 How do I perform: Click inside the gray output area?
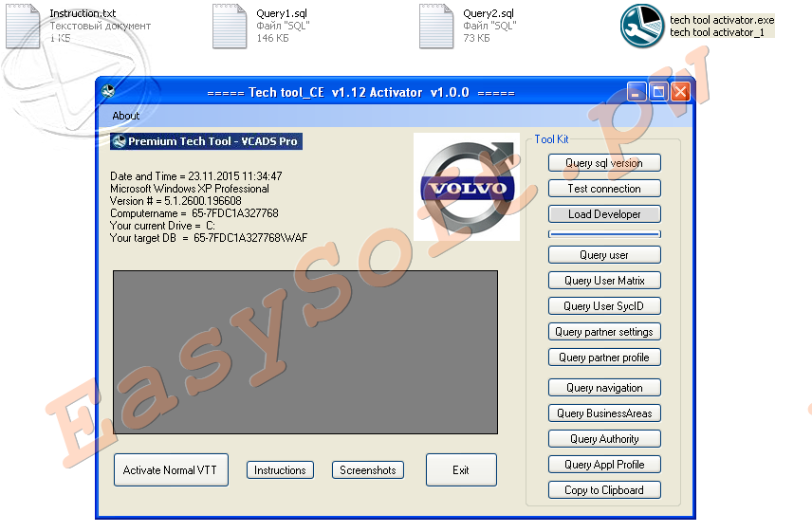305,352
